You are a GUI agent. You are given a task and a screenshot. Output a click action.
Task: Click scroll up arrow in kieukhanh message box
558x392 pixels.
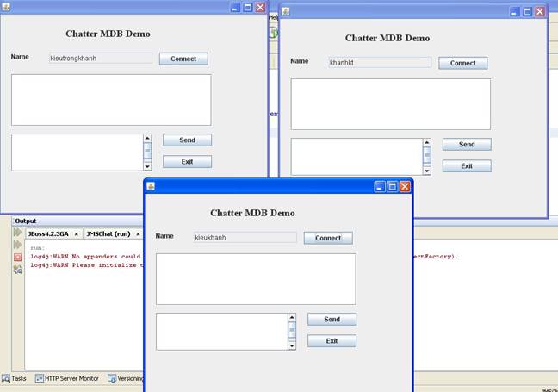tap(292, 317)
